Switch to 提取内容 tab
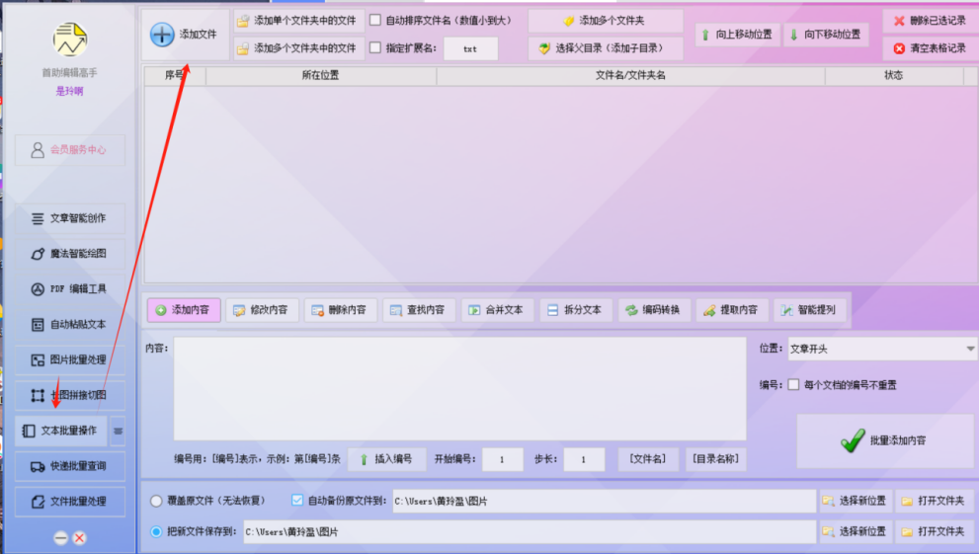Screen dimensions: 980x554 coord(732,310)
